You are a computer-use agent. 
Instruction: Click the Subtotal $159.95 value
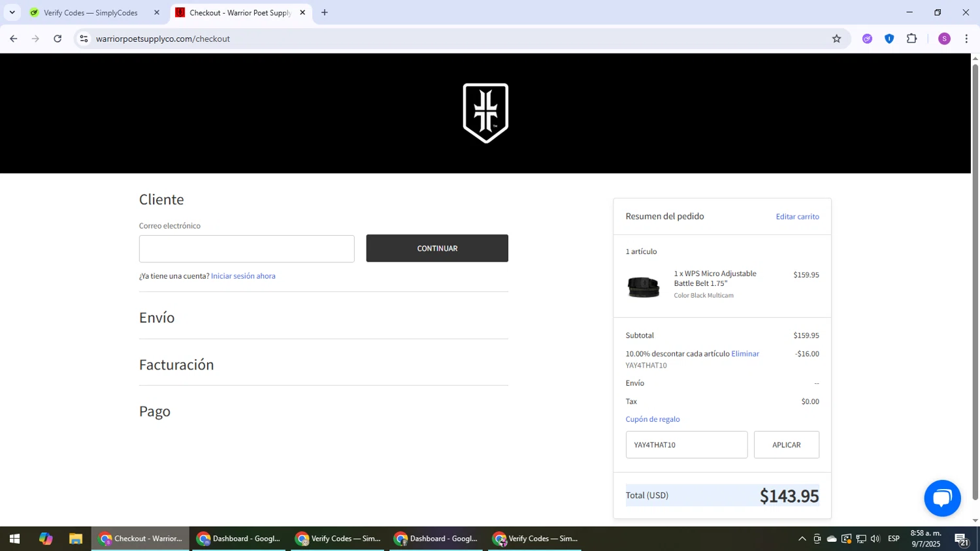806,336
